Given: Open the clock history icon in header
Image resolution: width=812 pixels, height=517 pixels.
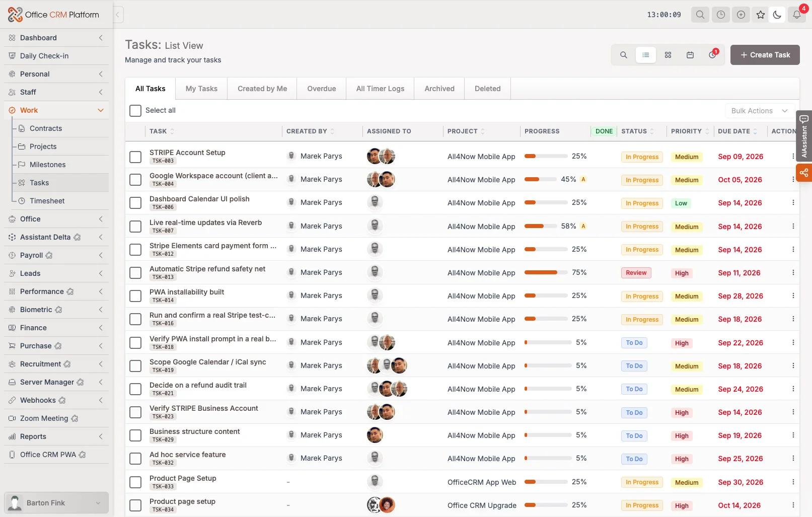Looking at the screenshot, I should pyautogui.click(x=721, y=15).
